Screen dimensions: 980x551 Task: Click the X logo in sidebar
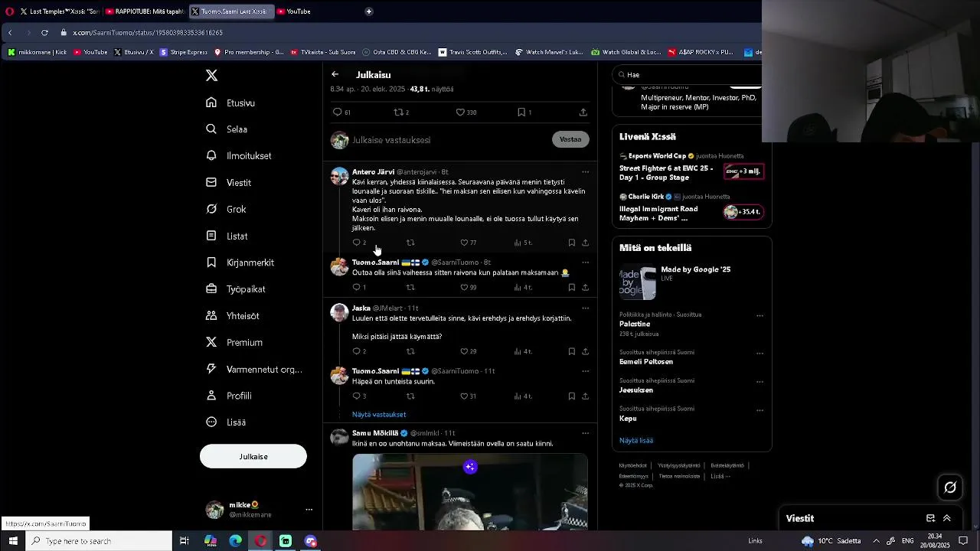212,75
